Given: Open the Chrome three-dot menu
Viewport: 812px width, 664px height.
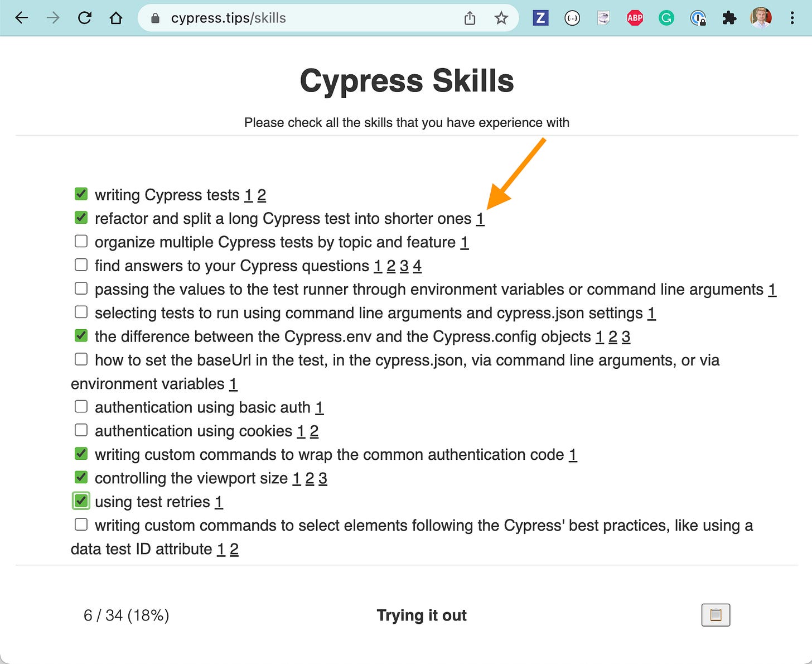Looking at the screenshot, I should coord(792,18).
